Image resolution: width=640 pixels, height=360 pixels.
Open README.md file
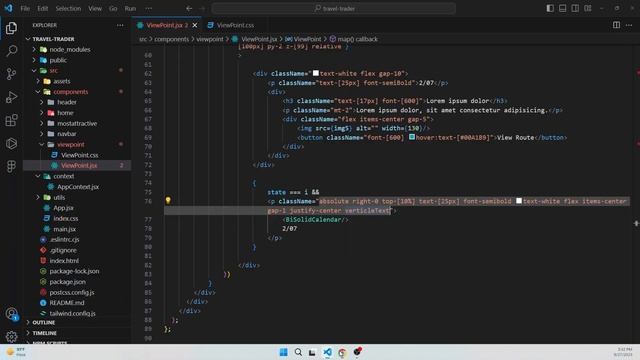(x=67, y=303)
